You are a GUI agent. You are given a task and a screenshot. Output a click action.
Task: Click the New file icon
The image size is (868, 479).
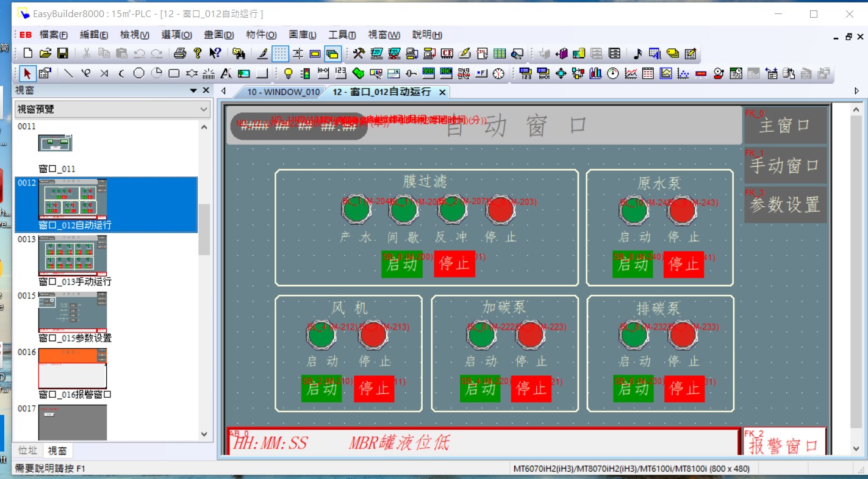(x=27, y=54)
